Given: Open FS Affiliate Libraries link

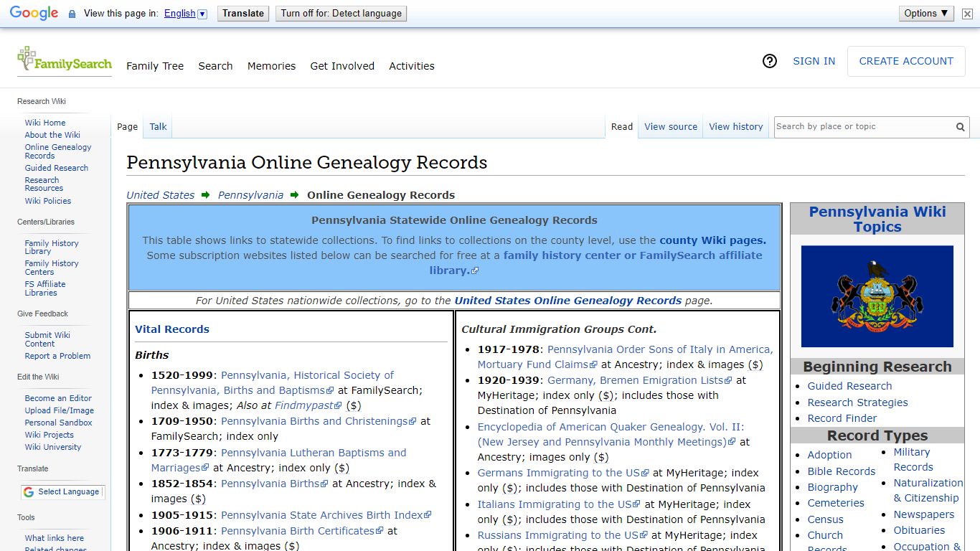Looking at the screenshot, I should 45,288.
